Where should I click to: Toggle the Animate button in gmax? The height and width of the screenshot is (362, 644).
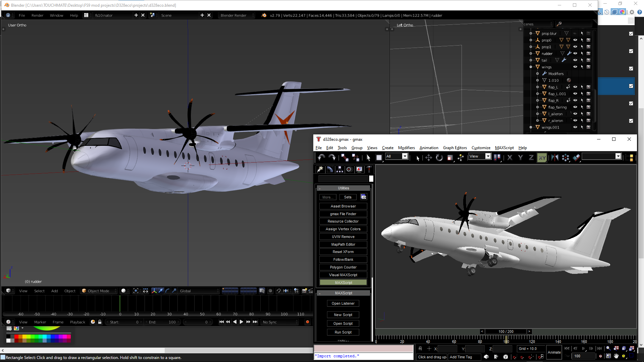coord(554,352)
